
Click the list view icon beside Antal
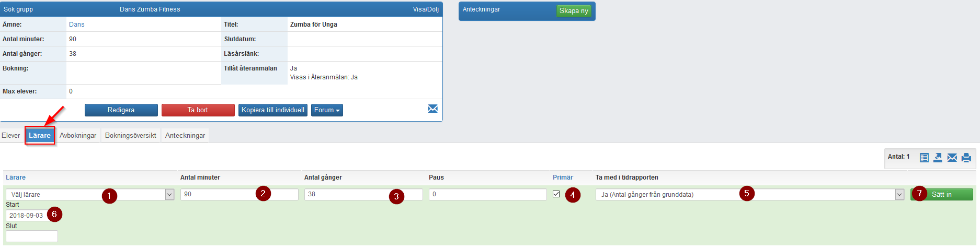924,158
